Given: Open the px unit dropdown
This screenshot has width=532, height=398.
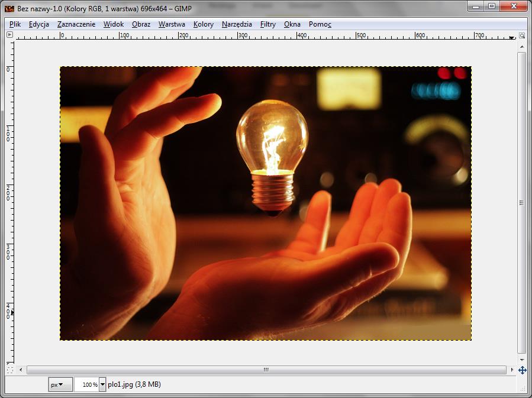Looking at the screenshot, I should pos(60,384).
